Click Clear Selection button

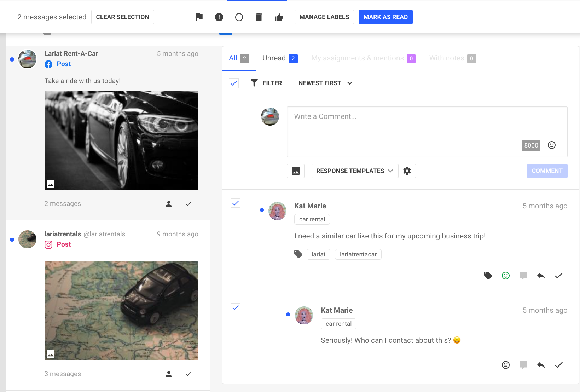(x=123, y=17)
